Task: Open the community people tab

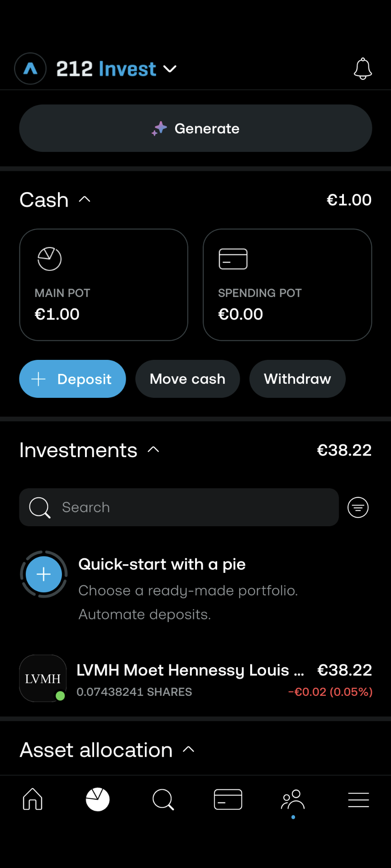Action: (293, 799)
